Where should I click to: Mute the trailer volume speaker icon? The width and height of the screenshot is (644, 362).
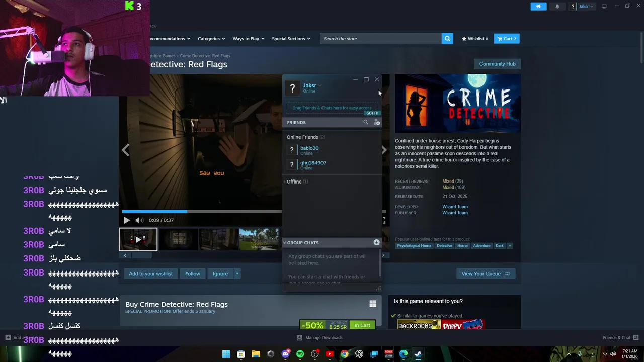[x=139, y=220]
